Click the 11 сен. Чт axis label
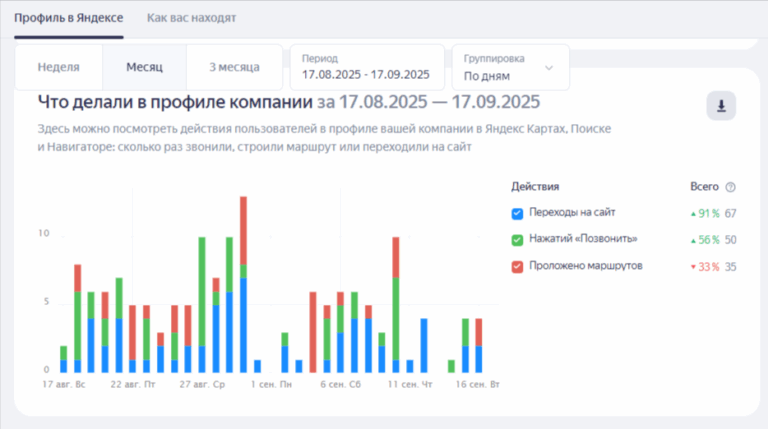The width and height of the screenshot is (768, 429). pos(410,384)
